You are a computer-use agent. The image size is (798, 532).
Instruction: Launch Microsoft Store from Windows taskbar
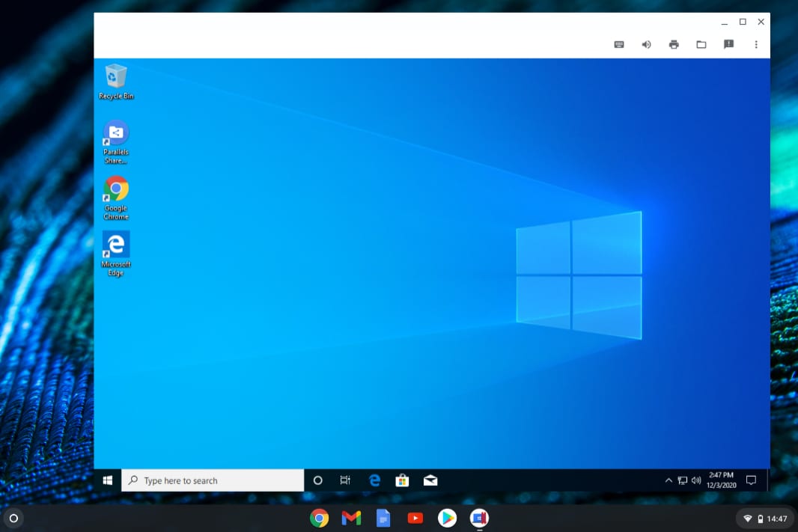(x=402, y=480)
